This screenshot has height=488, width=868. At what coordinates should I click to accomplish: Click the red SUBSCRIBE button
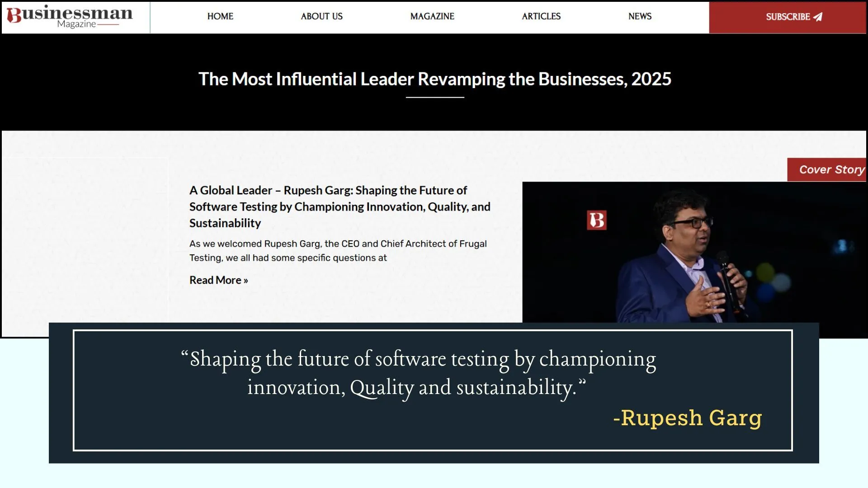click(x=788, y=17)
